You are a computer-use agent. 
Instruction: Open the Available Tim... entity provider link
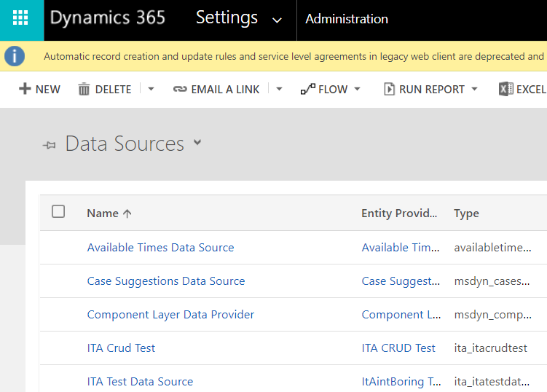point(401,247)
